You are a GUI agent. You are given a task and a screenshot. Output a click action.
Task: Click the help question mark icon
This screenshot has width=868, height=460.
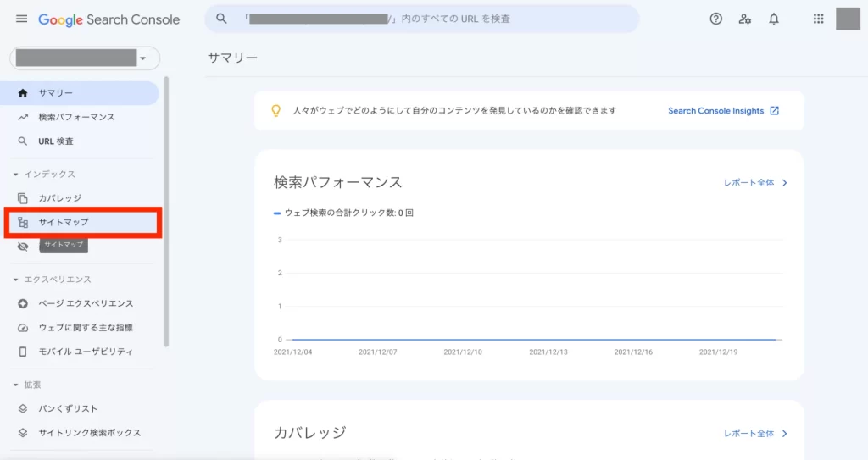[x=715, y=19]
